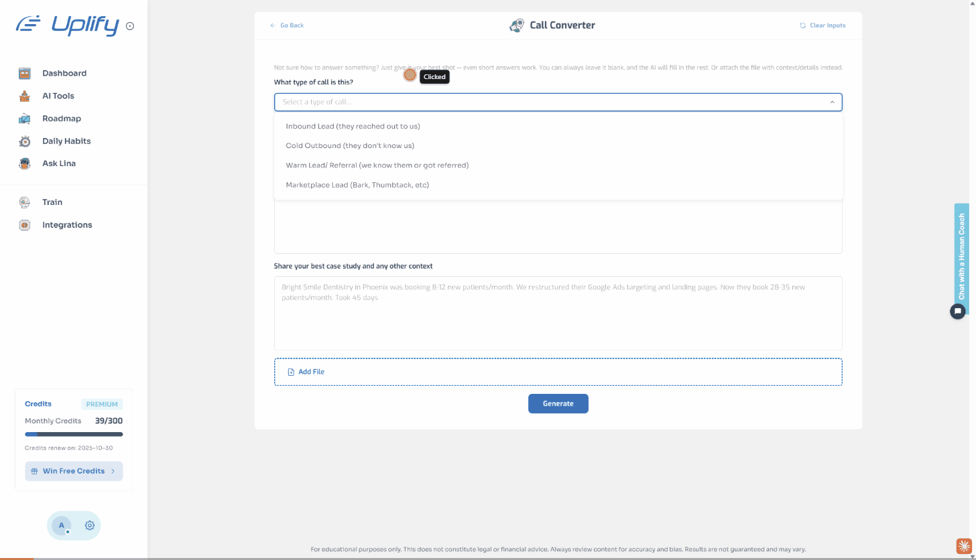Viewport: 976px width, 560px height.
Task: Pick Warm Lead/ Referral option
Action: tap(377, 165)
